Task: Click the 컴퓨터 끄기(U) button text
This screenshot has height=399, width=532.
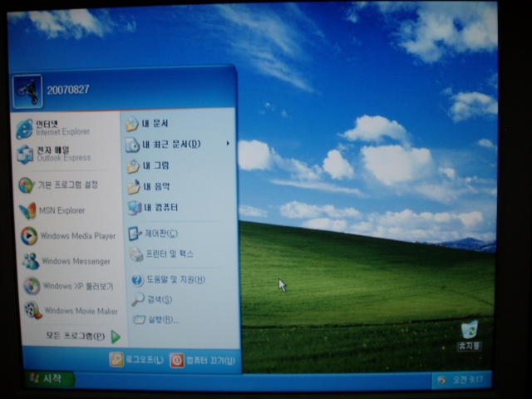Action: point(210,361)
